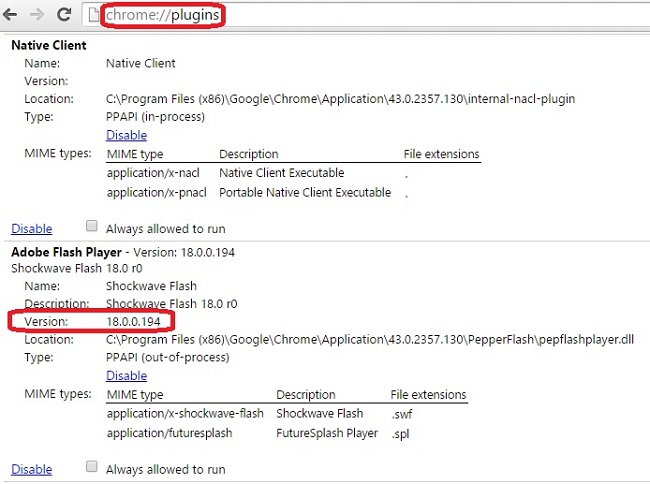Click the Shockwave Flash 18.0 r0 description value
Screen dimensions: 650x484
point(172,304)
